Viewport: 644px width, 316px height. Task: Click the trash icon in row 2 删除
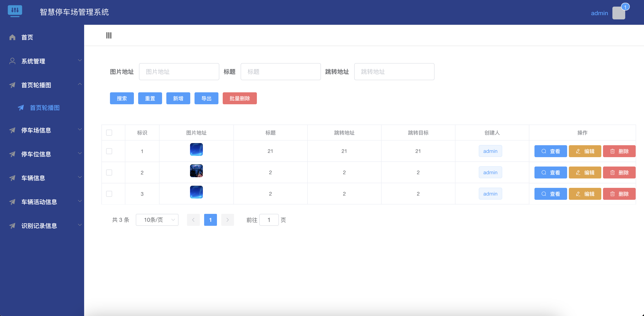click(x=612, y=172)
